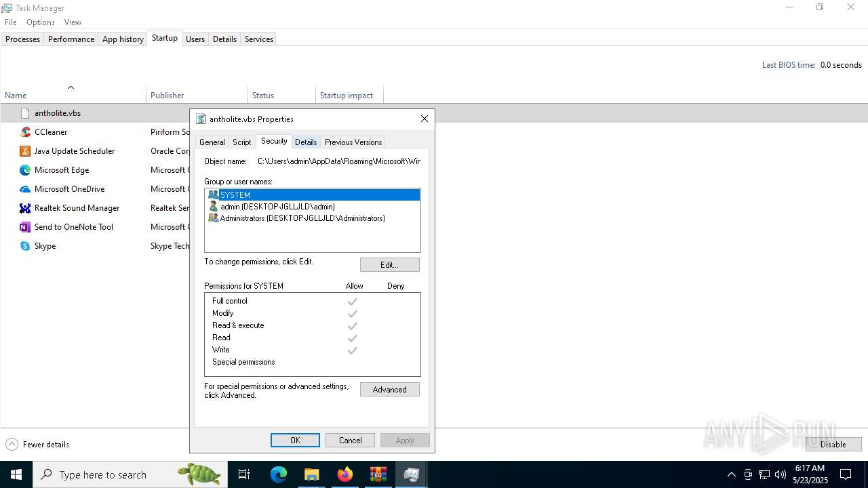Open the View menu
The height and width of the screenshot is (488, 868).
coord(73,22)
